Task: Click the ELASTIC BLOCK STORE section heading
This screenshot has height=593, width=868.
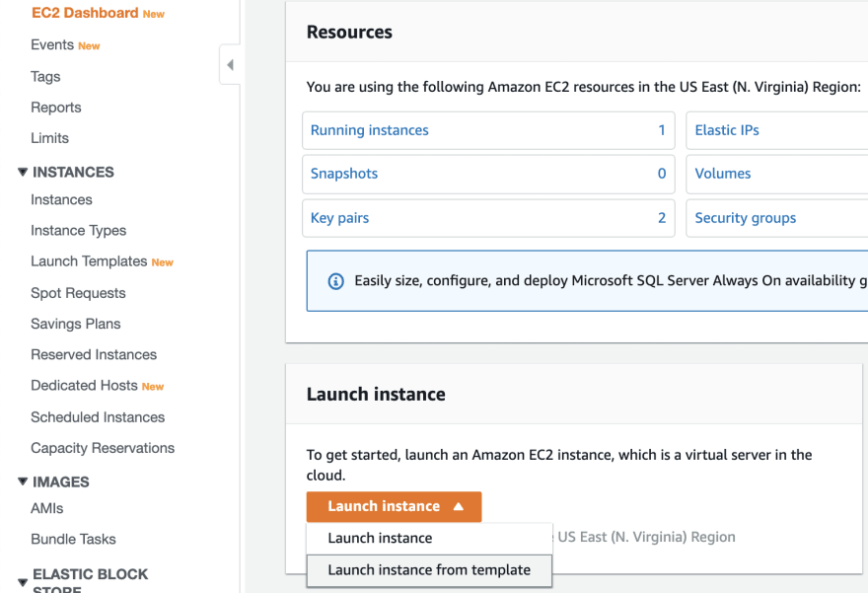Action: point(90,581)
